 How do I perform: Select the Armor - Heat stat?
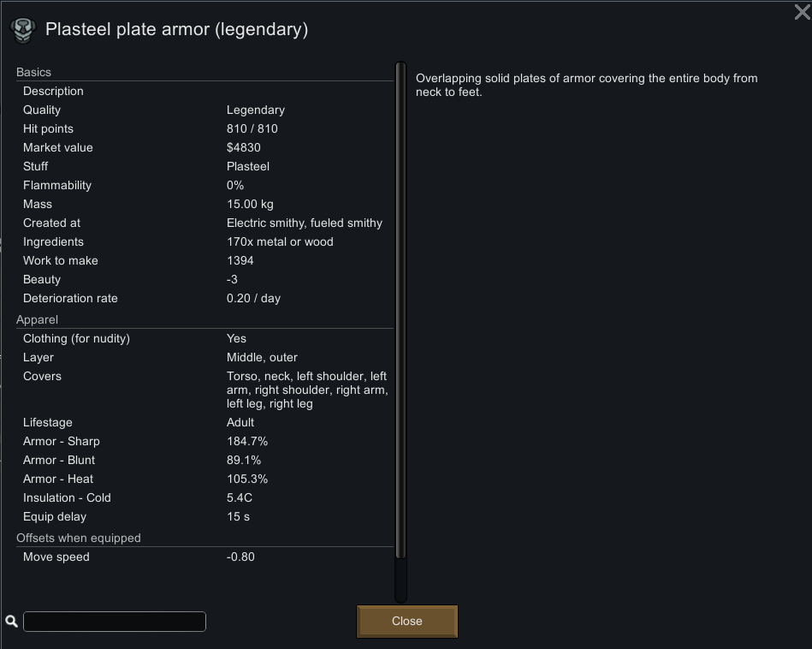205,479
